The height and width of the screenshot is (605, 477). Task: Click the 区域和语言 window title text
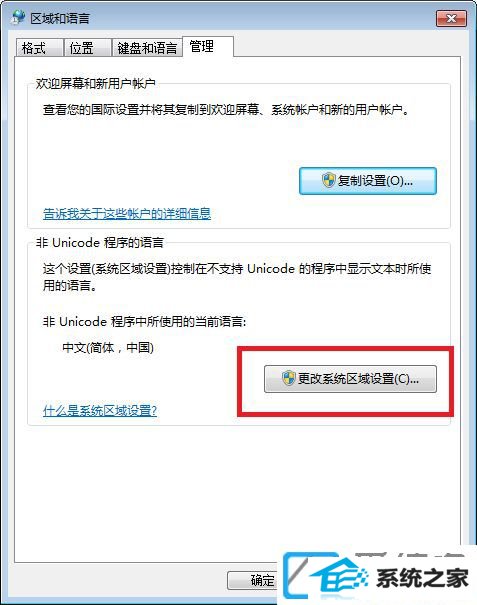tap(60, 18)
